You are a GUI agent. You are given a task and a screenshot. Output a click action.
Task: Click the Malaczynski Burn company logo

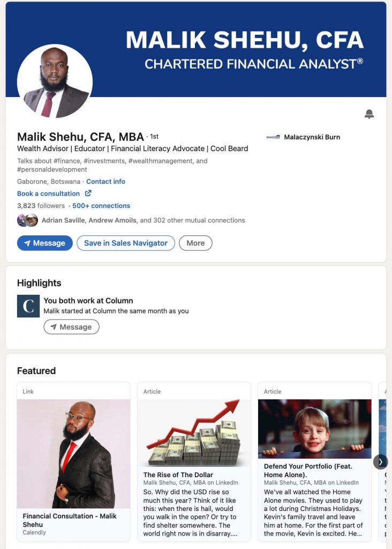tap(273, 137)
